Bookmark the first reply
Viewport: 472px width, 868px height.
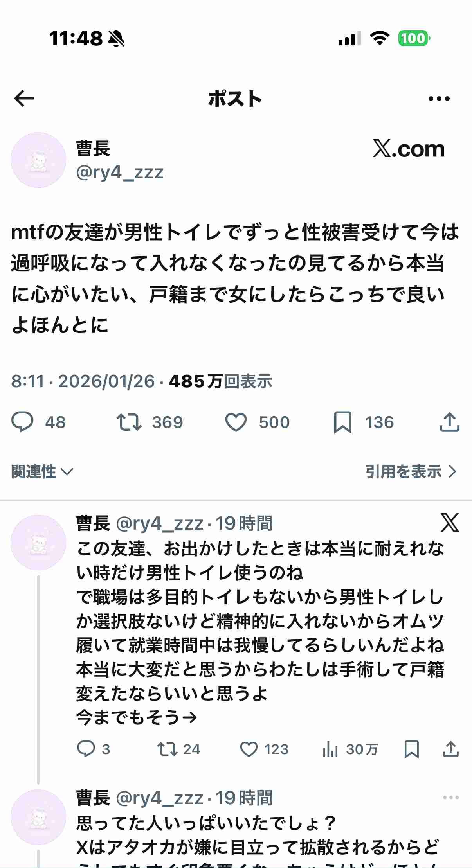(x=411, y=749)
